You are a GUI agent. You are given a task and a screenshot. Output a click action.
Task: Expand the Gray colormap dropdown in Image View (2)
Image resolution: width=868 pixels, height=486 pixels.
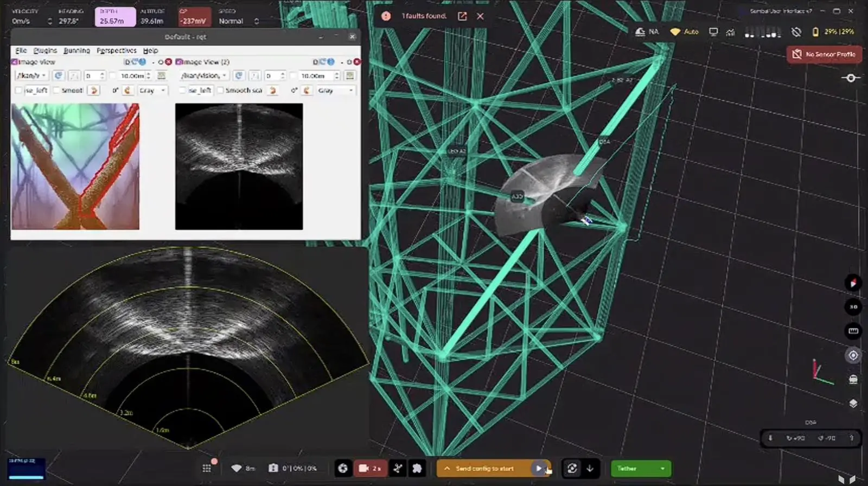(x=335, y=91)
